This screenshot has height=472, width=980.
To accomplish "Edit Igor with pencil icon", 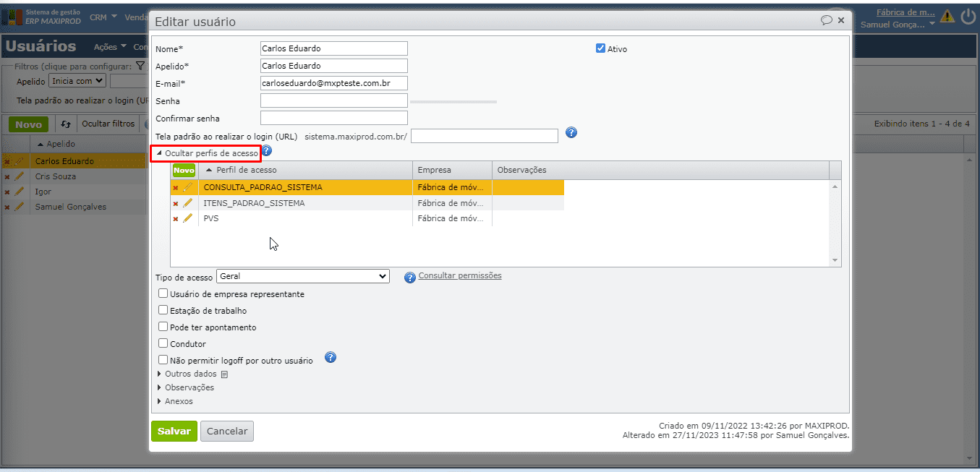I will [20, 192].
